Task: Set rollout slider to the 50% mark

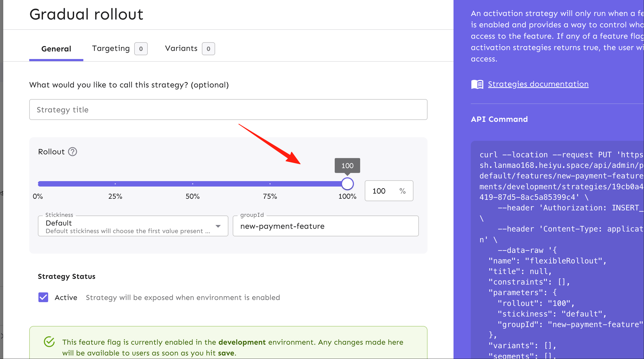Action: click(x=193, y=184)
